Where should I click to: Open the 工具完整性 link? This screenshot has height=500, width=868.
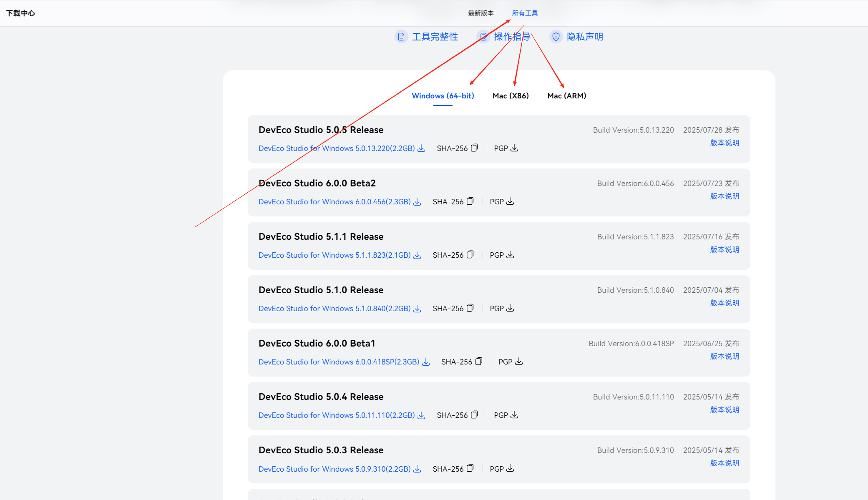coord(435,37)
